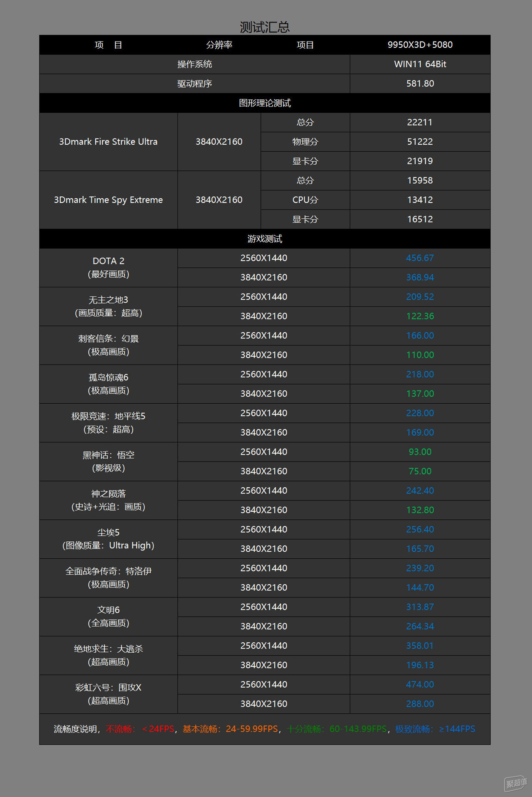Image resolution: width=532 pixels, height=797 pixels.
Task: Select the 文明6 game label
Action: click(x=108, y=610)
